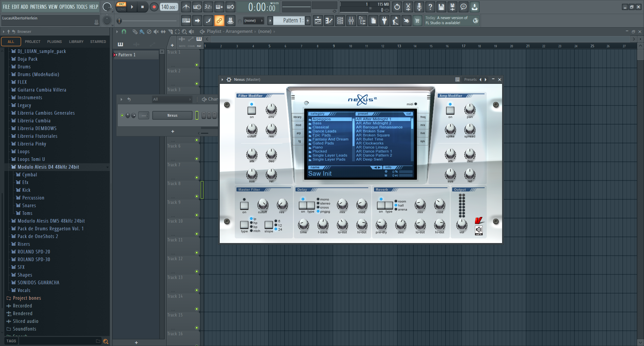Expand the Percussion subfolder
This screenshot has height=346, width=644.
coord(33,198)
